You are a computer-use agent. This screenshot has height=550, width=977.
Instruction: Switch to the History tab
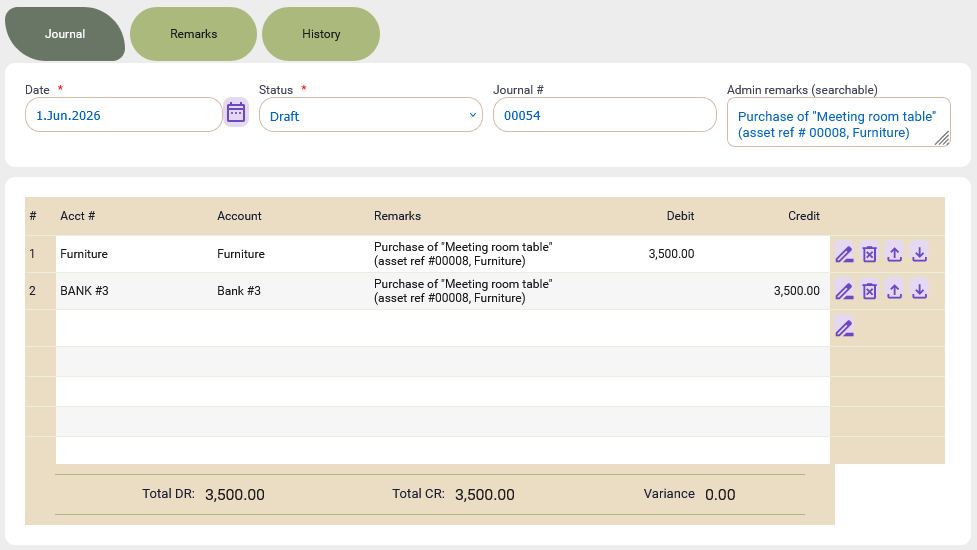pos(321,34)
